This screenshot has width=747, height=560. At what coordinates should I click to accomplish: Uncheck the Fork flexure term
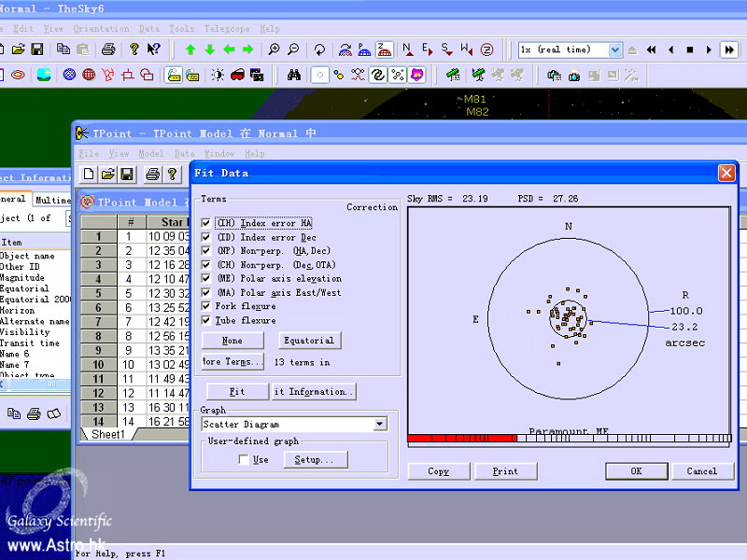pyautogui.click(x=206, y=306)
